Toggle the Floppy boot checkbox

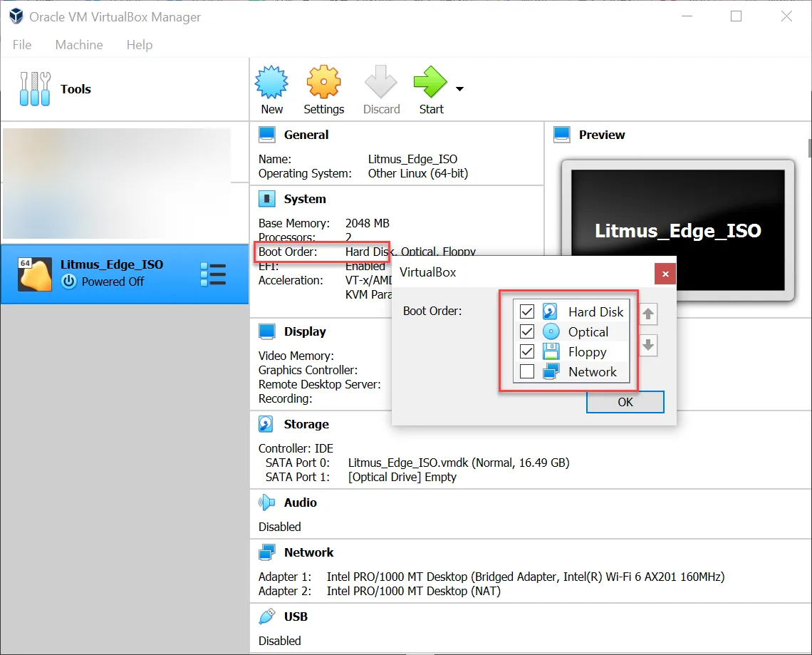(x=527, y=352)
